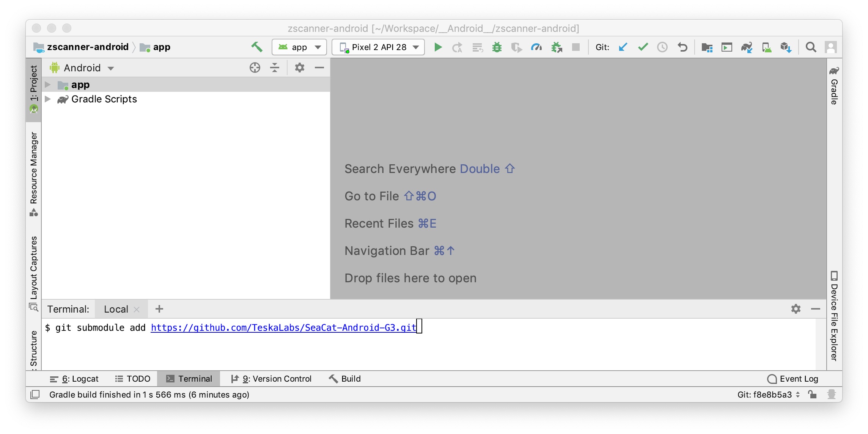Run the app with green play button

pyautogui.click(x=438, y=47)
